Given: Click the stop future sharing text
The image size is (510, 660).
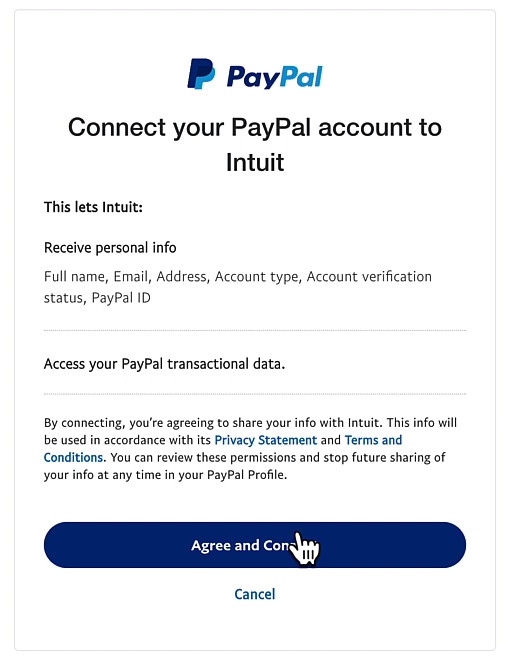Looking at the screenshot, I should point(378,458).
